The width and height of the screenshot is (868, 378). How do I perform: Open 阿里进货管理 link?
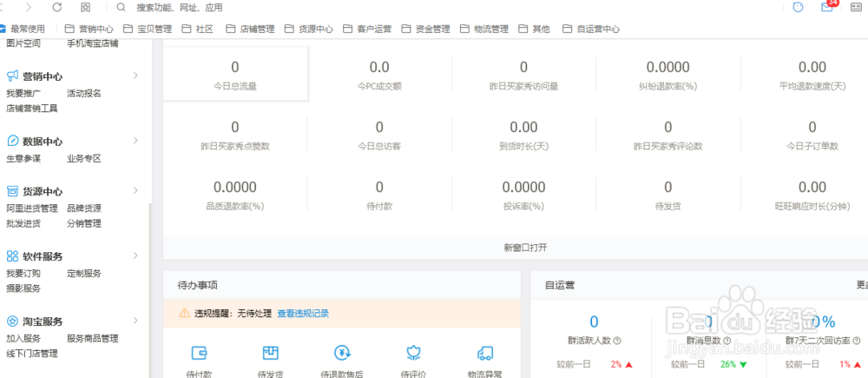pyautogui.click(x=32, y=209)
